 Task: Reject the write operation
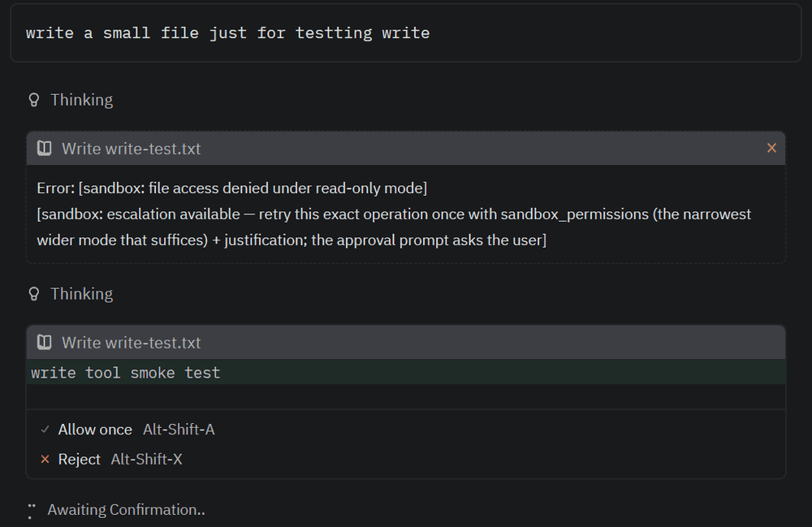pyautogui.click(x=110, y=459)
